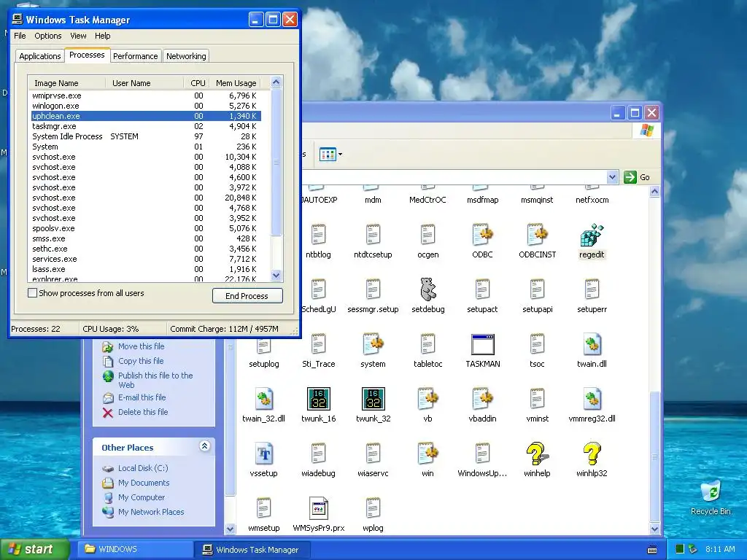Select the lsass.exe process row
Image resolution: width=747 pixels, height=560 pixels.
146,269
